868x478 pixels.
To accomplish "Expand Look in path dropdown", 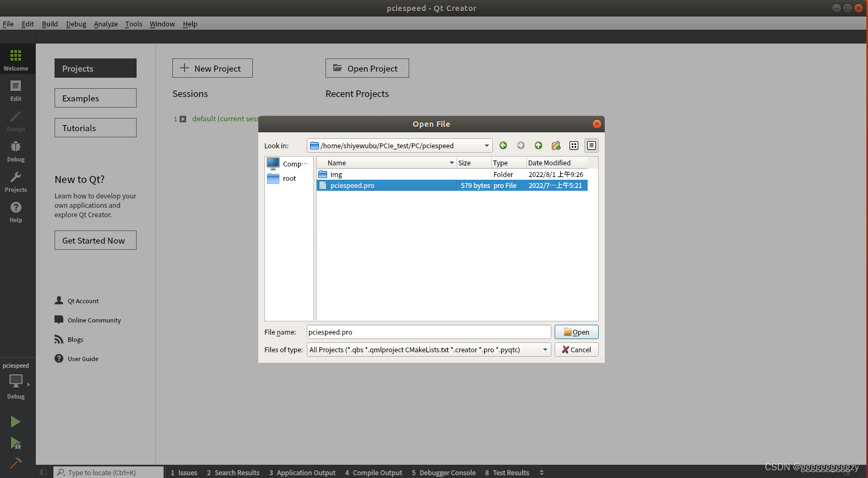I will (486, 146).
